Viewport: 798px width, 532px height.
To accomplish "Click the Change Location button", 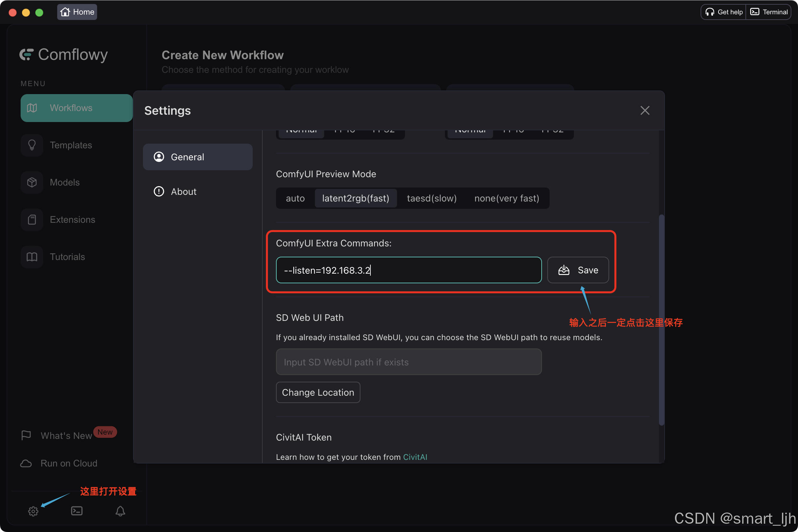I will (318, 392).
